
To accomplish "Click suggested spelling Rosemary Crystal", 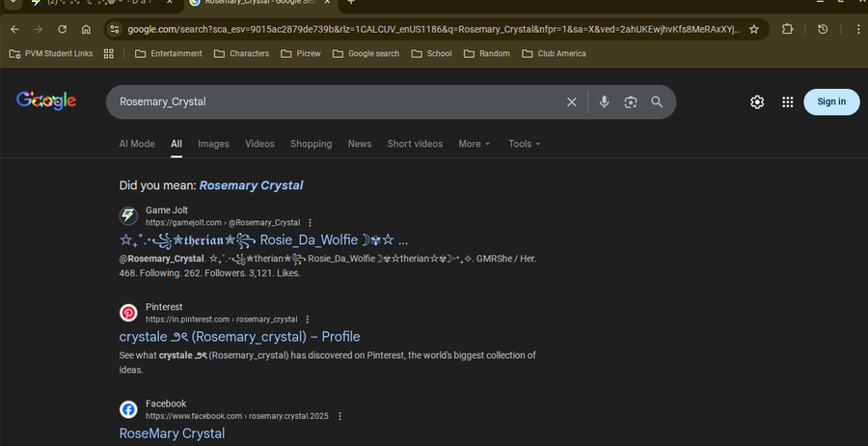I will point(251,185).
